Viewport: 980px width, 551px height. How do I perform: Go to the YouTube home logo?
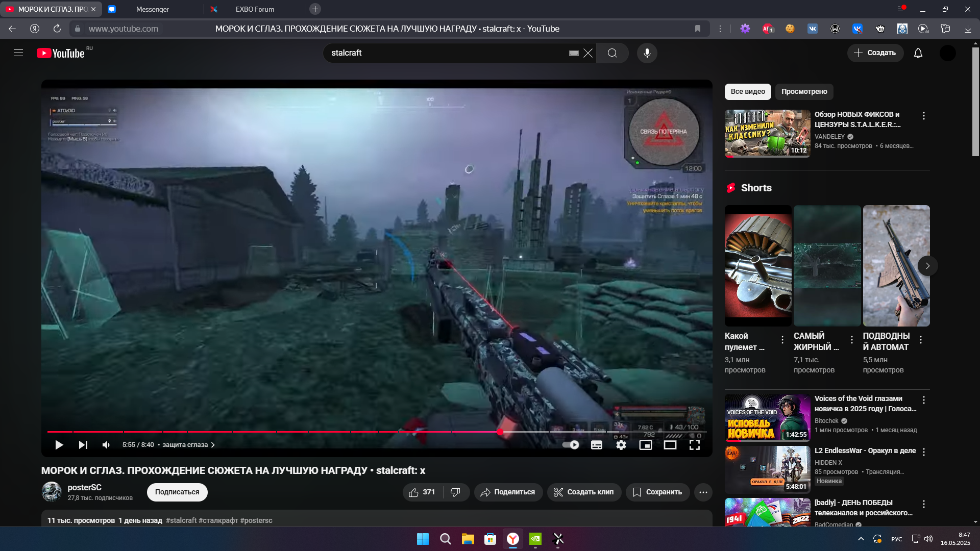[x=61, y=53]
